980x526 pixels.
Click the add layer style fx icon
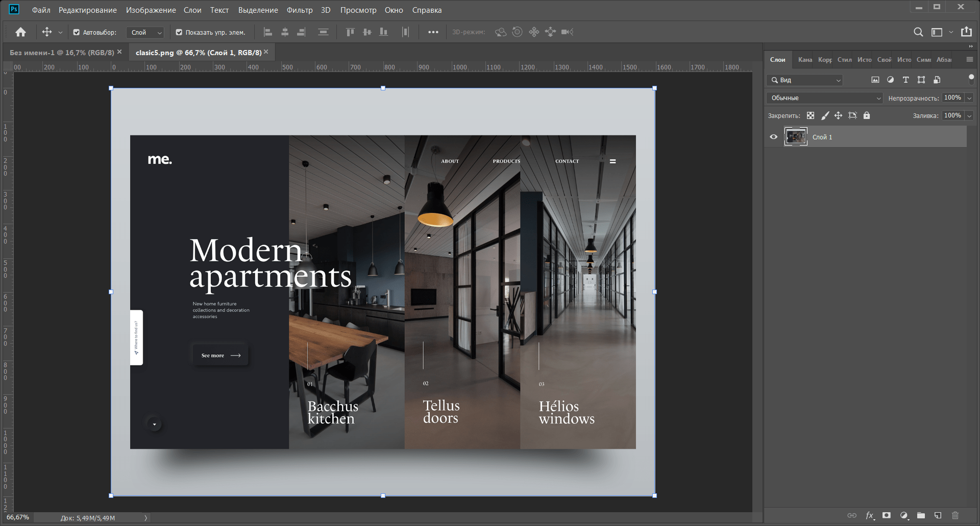click(870, 515)
